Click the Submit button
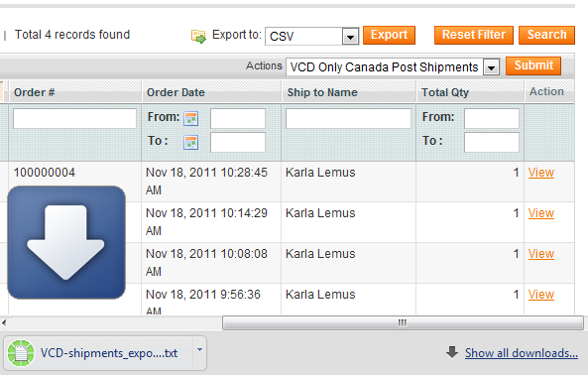 pyautogui.click(x=533, y=65)
